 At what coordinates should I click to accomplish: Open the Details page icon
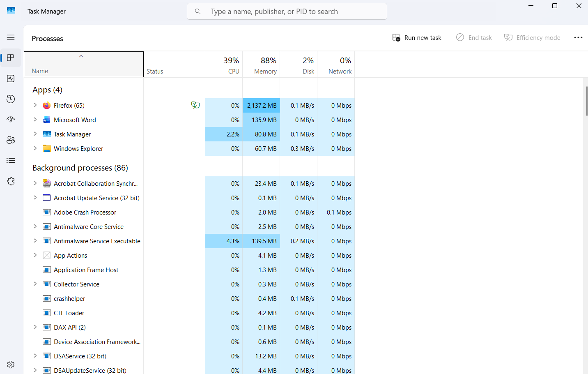(11, 161)
